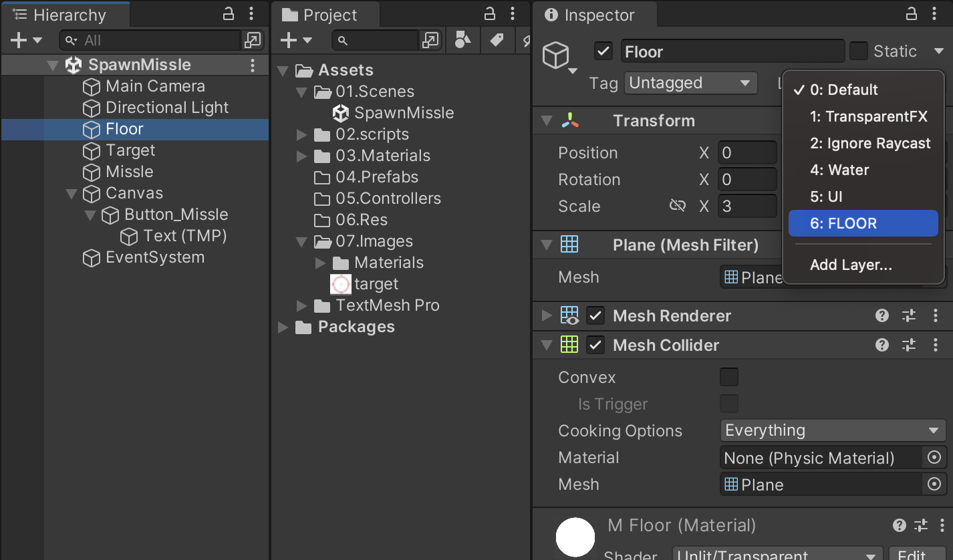Open the Static flags dropdown arrow
This screenshot has width=953, height=560.
pyautogui.click(x=938, y=51)
